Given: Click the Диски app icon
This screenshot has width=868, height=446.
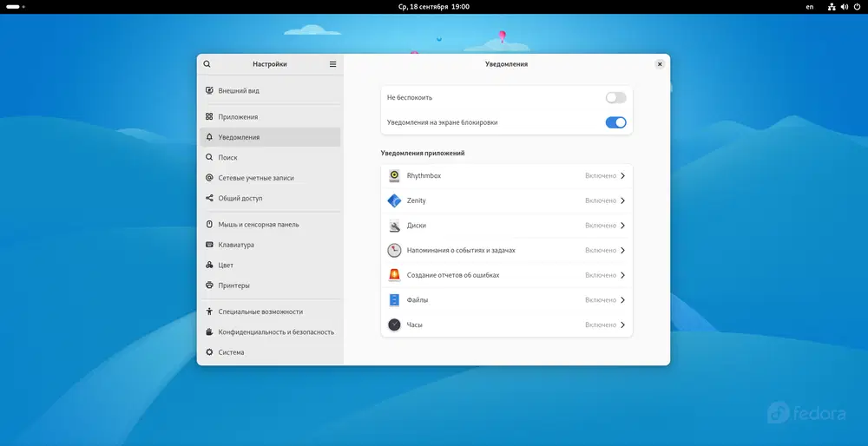Looking at the screenshot, I should coord(394,226).
